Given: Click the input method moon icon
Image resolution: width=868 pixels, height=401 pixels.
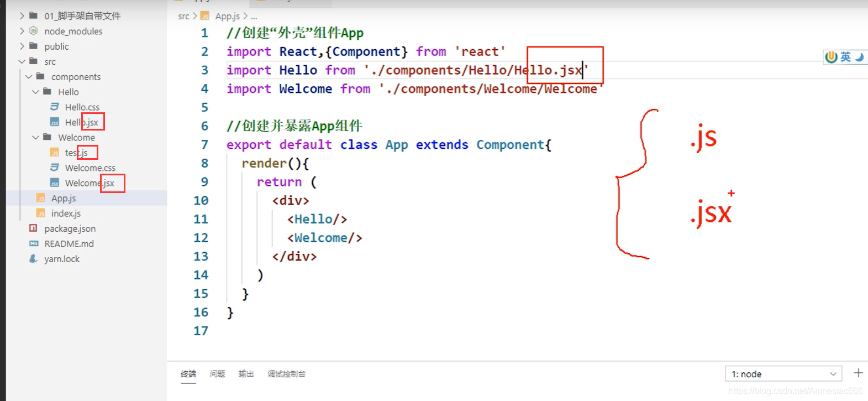Looking at the screenshot, I should [x=859, y=57].
